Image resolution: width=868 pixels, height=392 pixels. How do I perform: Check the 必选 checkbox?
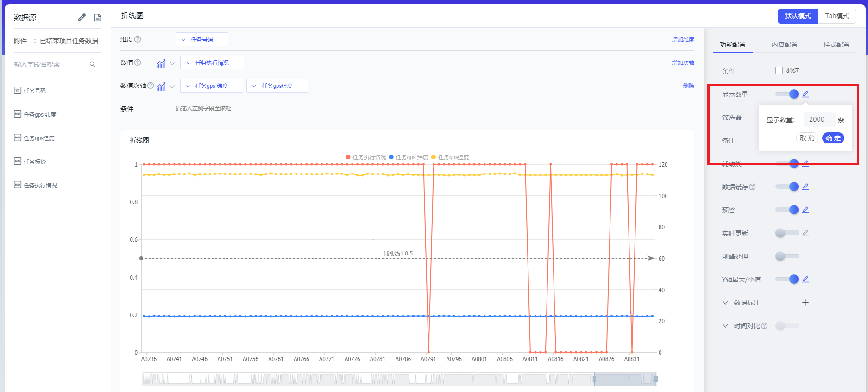coord(779,70)
